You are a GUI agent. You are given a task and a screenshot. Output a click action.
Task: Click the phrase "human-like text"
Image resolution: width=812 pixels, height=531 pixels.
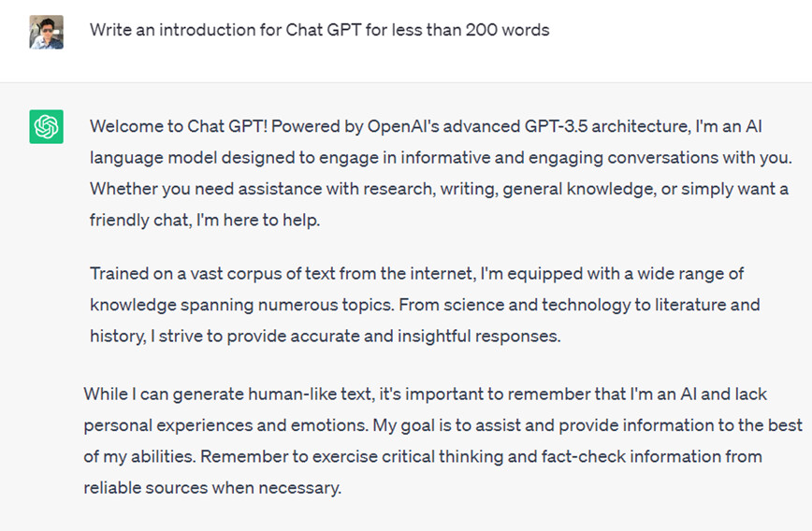pyautogui.click(x=293, y=394)
